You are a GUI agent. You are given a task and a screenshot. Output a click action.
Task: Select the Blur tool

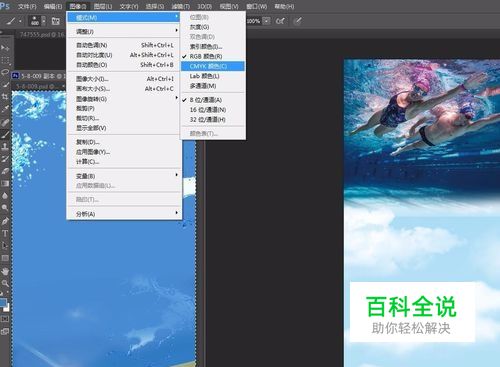(5, 196)
